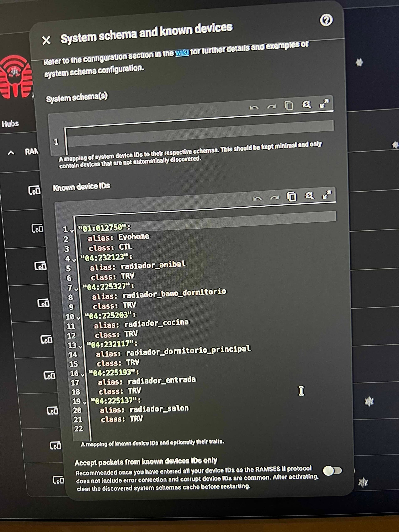399x532 pixels.
Task: Fold the "04:225327" entry at line 7
Action: click(76, 289)
